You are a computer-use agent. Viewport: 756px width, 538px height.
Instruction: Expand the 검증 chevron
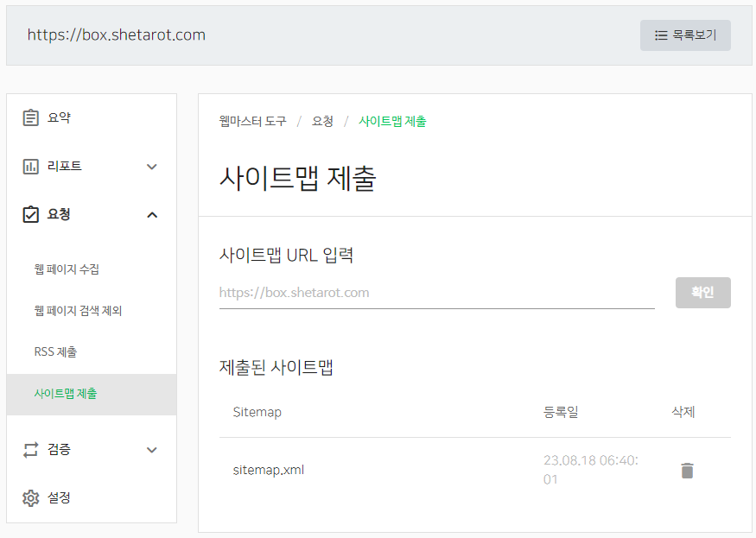[152, 450]
